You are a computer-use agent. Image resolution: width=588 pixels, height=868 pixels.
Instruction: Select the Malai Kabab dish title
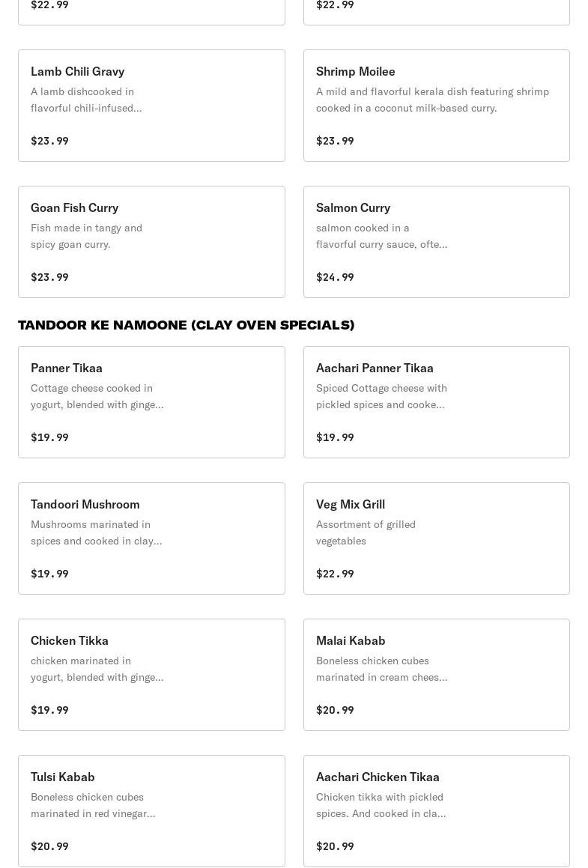351,640
